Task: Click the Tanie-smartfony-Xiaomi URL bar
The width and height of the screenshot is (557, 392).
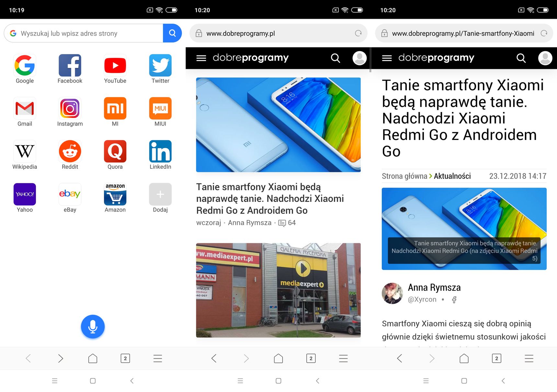Action: tap(464, 33)
